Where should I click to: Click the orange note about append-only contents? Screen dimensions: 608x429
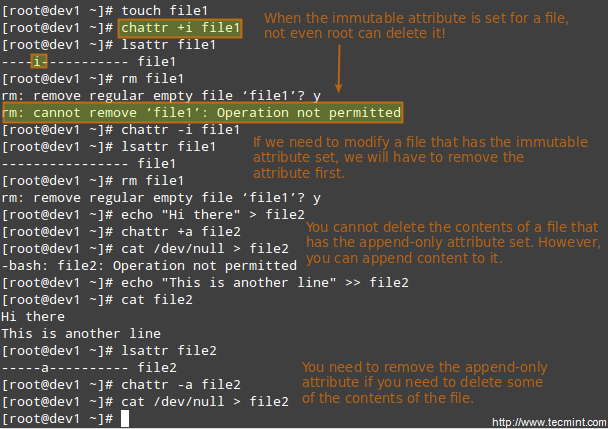pyautogui.click(x=454, y=243)
